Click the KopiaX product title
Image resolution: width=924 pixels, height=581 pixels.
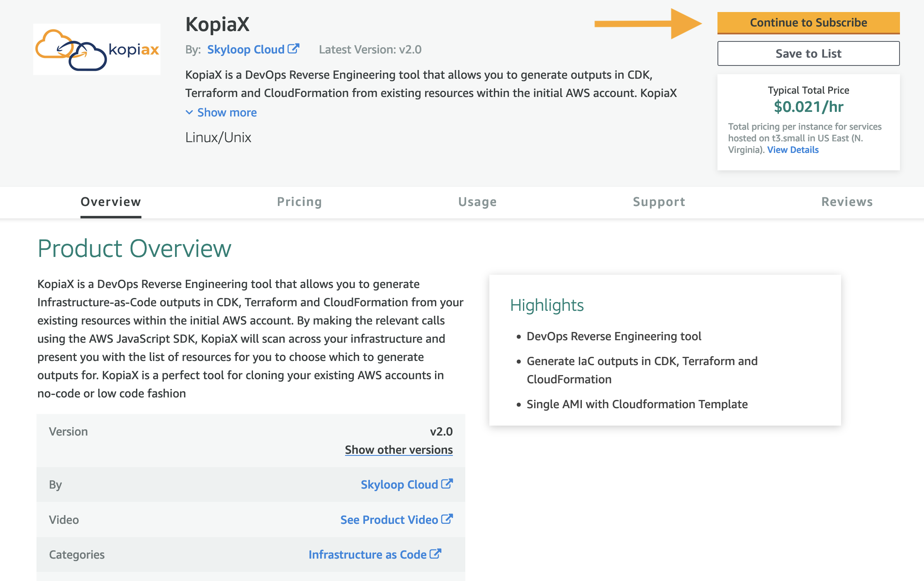pos(217,24)
